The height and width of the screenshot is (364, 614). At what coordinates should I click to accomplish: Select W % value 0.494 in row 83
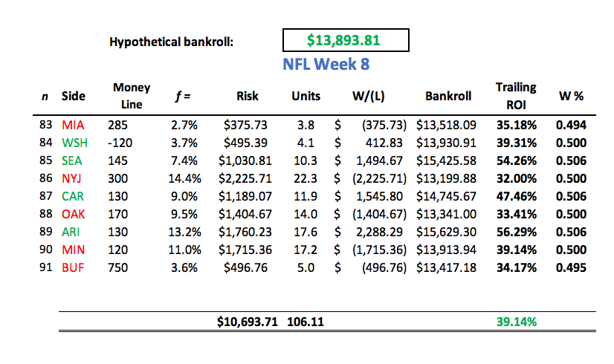coord(571,126)
